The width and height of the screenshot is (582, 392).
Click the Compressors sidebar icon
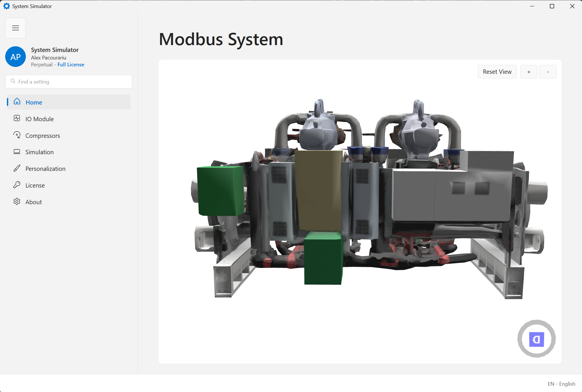click(17, 135)
